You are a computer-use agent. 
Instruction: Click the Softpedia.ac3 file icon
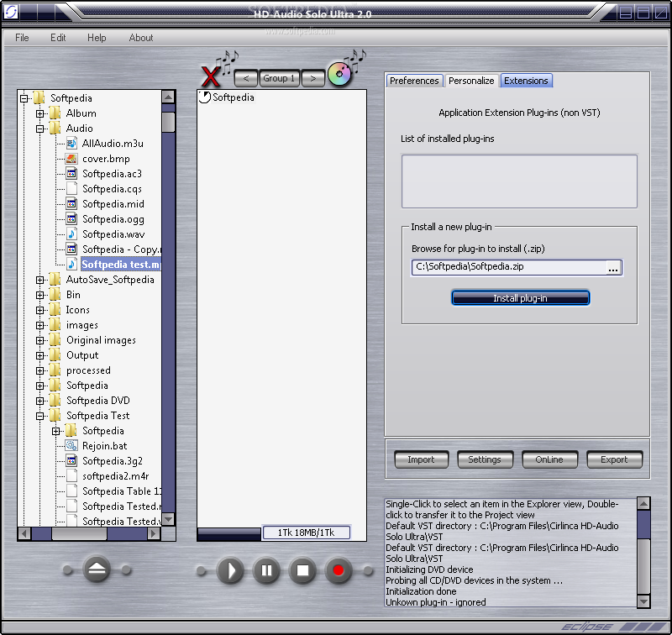click(x=71, y=174)
